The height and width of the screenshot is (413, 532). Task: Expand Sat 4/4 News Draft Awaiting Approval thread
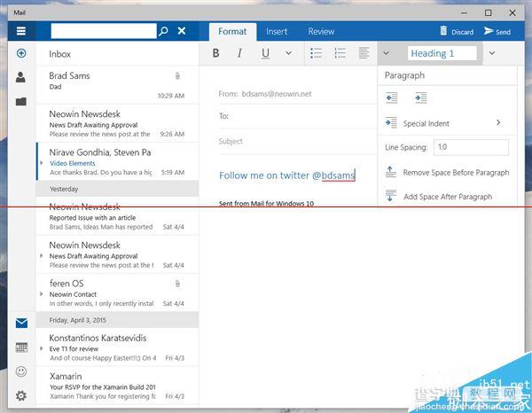42,255
